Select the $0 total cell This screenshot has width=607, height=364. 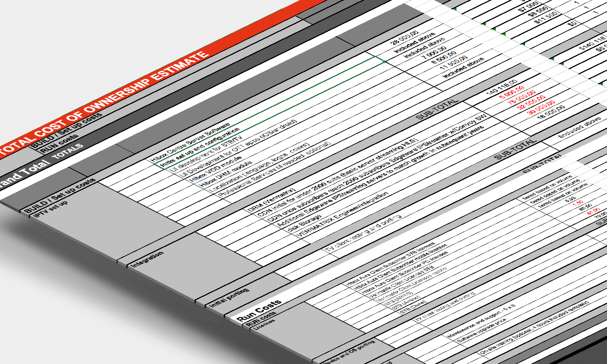572,23
